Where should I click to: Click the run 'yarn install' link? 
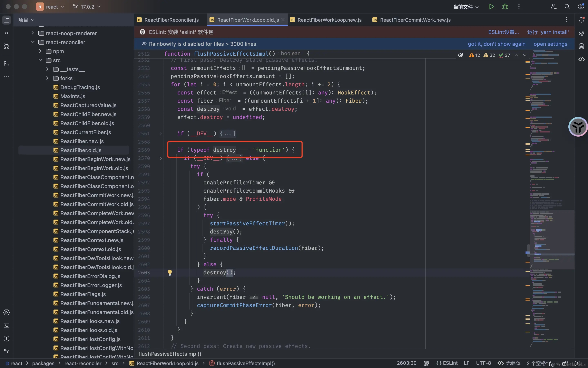(548, 32)
